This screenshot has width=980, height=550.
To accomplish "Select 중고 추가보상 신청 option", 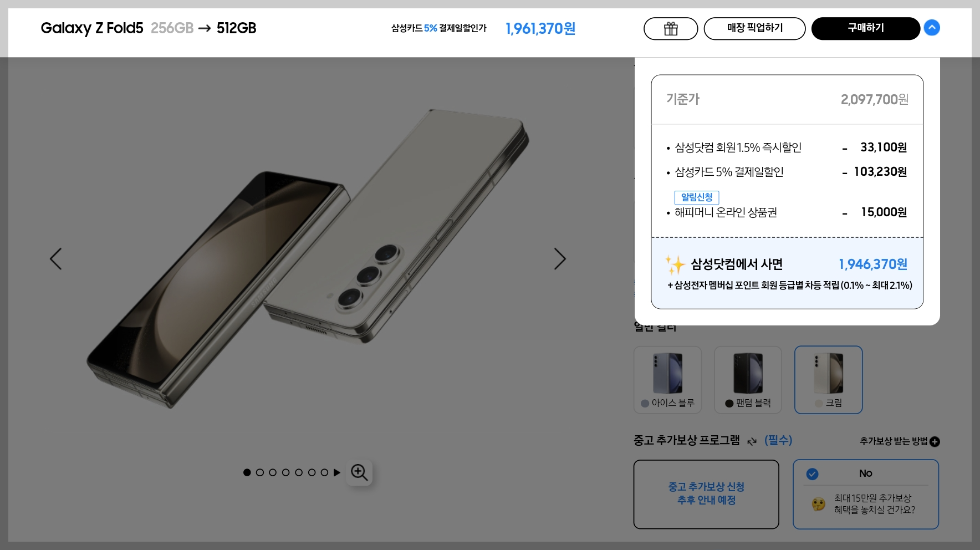I will 706,494.
